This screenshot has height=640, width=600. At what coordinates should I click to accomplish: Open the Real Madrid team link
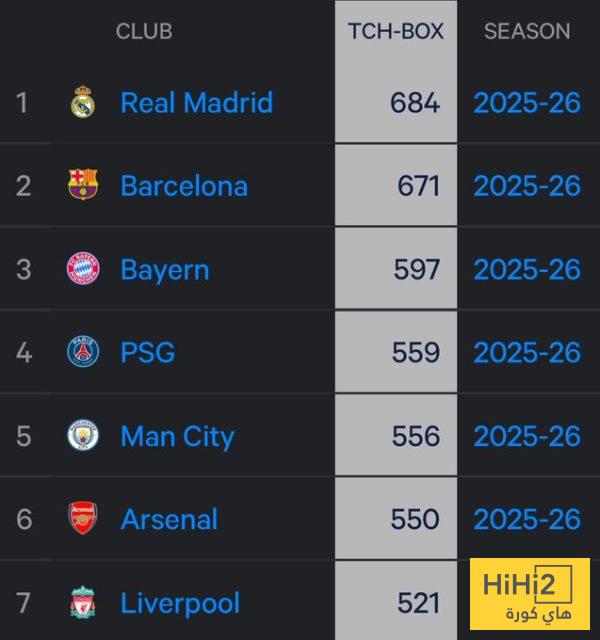point(196,102)
